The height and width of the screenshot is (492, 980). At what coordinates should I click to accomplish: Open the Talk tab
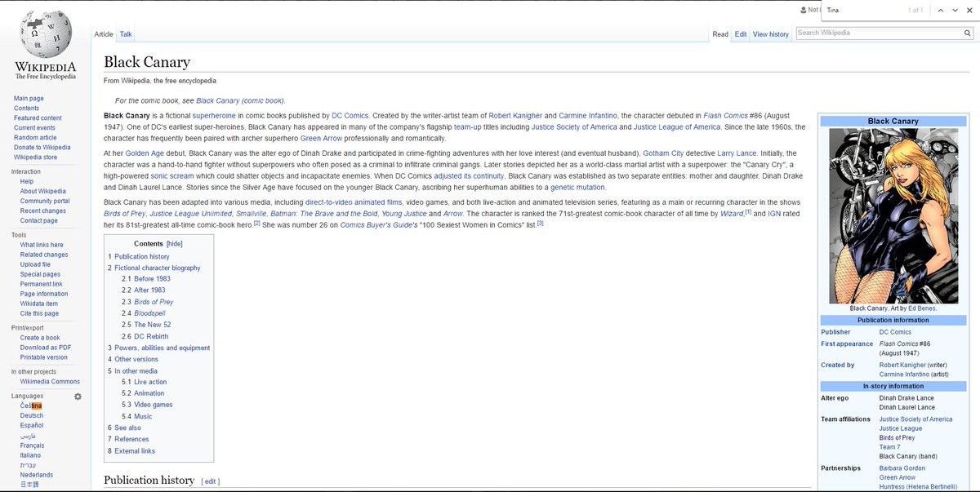[126, 34]
